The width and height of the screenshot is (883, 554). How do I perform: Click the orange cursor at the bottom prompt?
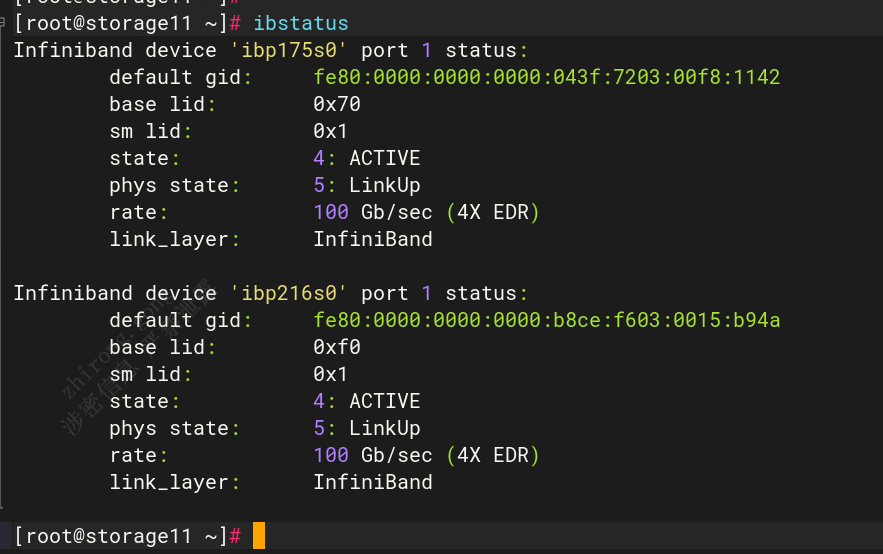point(258,535)
